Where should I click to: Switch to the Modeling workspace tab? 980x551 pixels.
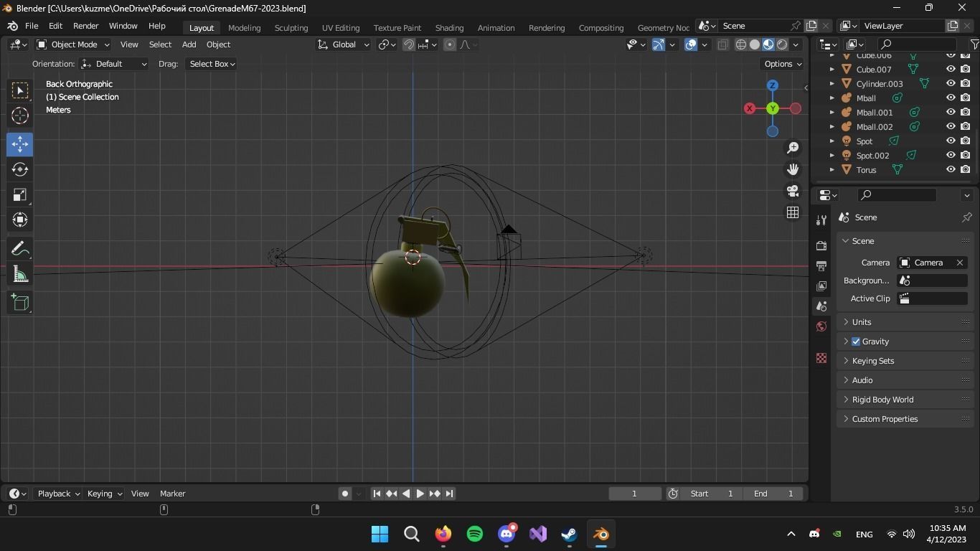click(x=244, y=28)
